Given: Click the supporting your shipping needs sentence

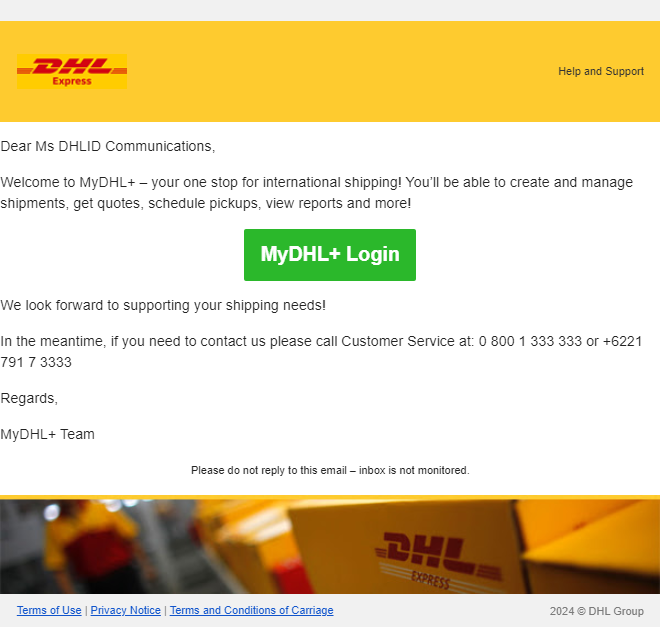Looking at the screenshot, I should 163,305.
